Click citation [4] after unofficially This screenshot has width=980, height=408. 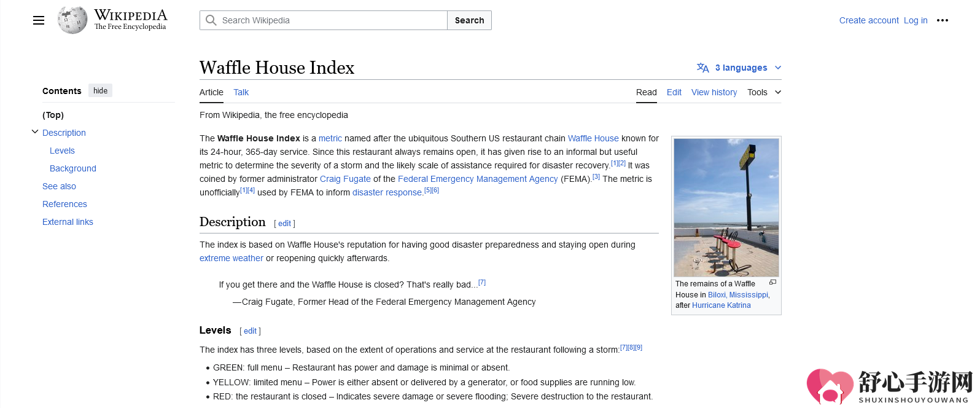(251, 190)
